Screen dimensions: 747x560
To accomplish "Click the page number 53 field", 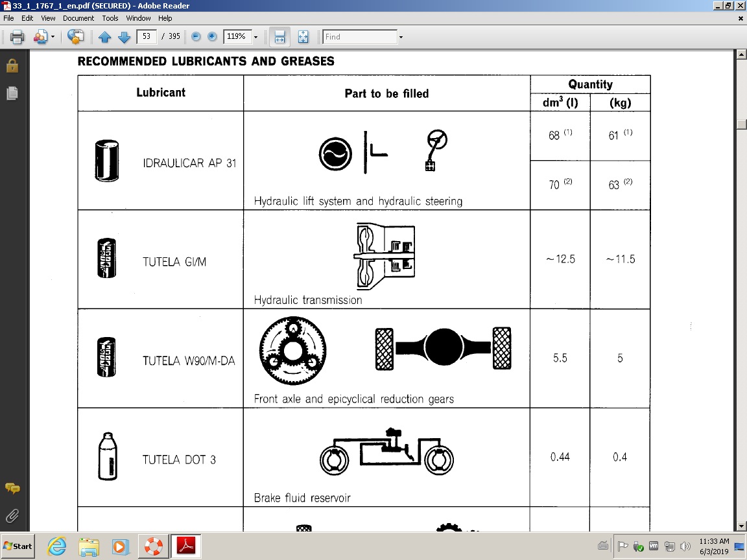I will click(147, 37).
